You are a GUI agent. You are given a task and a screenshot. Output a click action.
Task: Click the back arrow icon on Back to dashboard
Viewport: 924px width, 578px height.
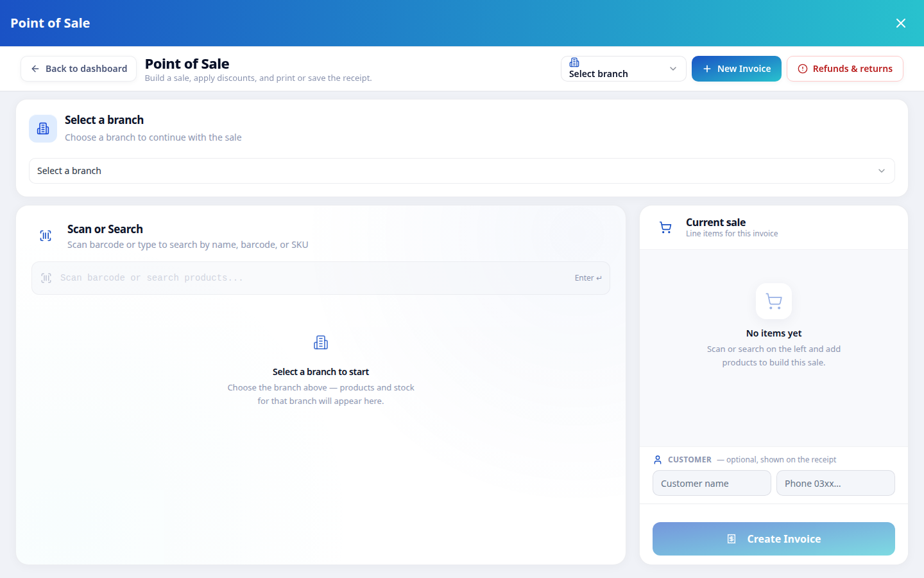coord(35,69)
